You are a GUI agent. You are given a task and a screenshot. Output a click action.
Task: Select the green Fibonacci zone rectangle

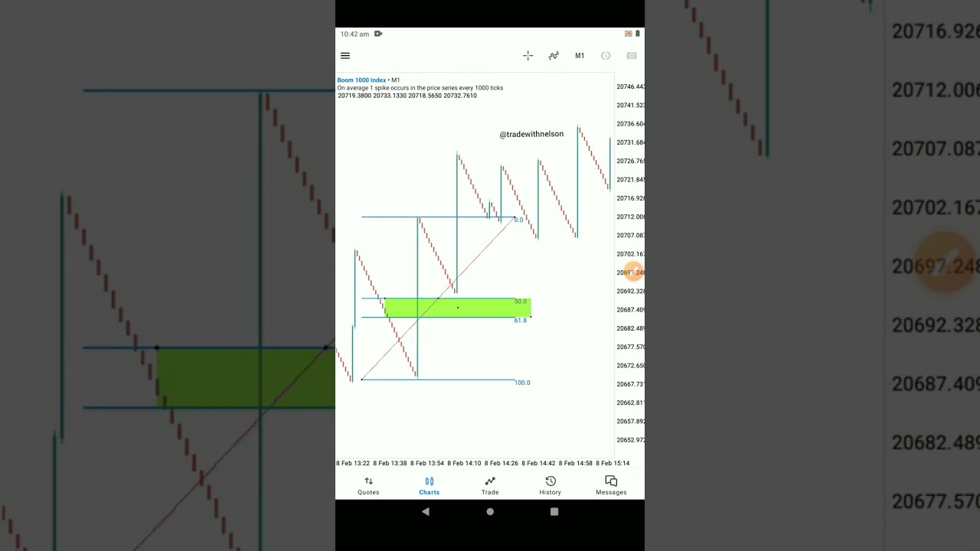457,308
